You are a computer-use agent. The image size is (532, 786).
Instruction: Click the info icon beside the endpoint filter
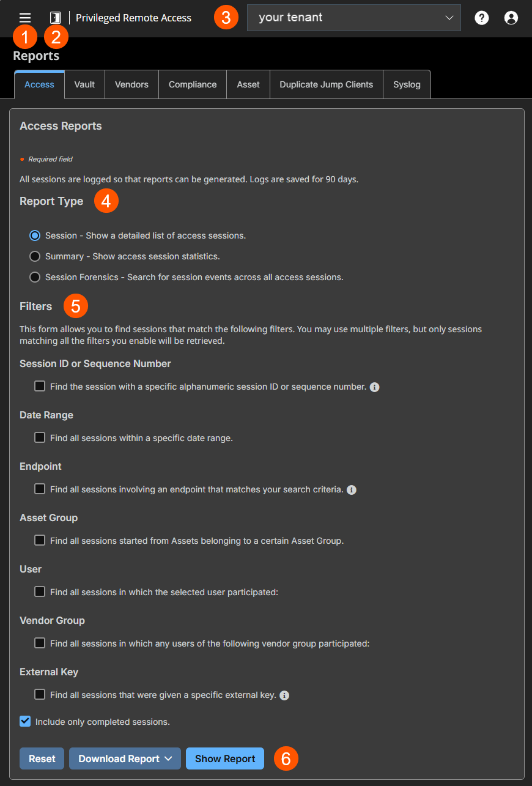pos(352,489)
